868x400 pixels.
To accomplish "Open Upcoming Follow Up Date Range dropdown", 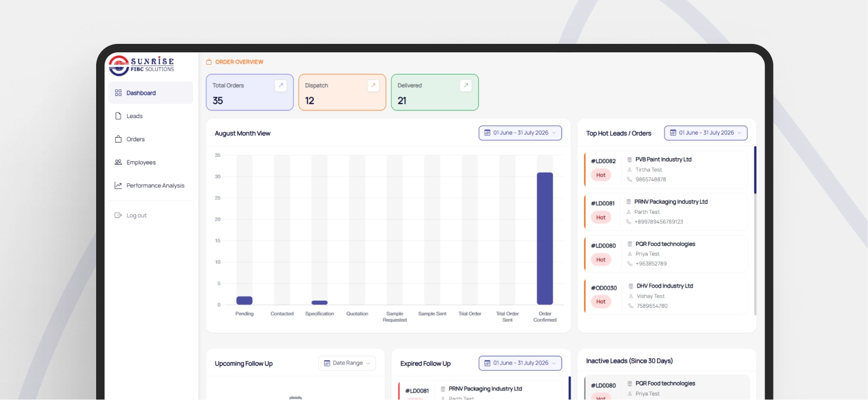I will (347, 363).
